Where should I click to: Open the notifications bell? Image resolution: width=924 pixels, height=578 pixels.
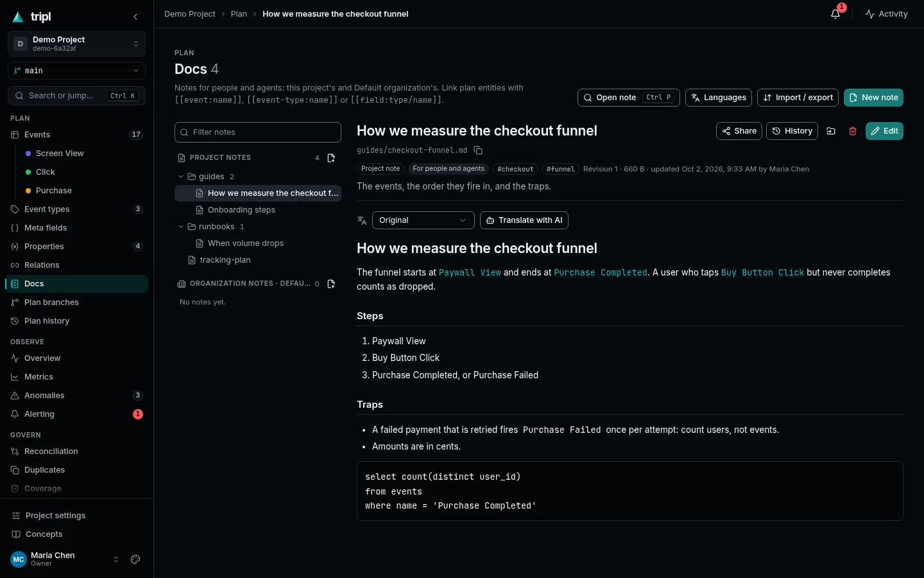[x=835, y=13]
